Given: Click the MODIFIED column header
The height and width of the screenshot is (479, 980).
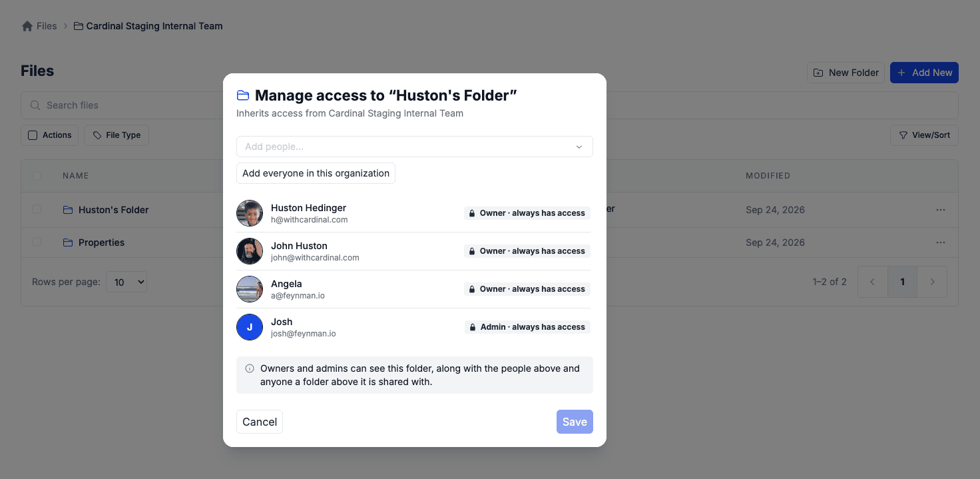Looking at the screenshot, I should click(768, 176).
